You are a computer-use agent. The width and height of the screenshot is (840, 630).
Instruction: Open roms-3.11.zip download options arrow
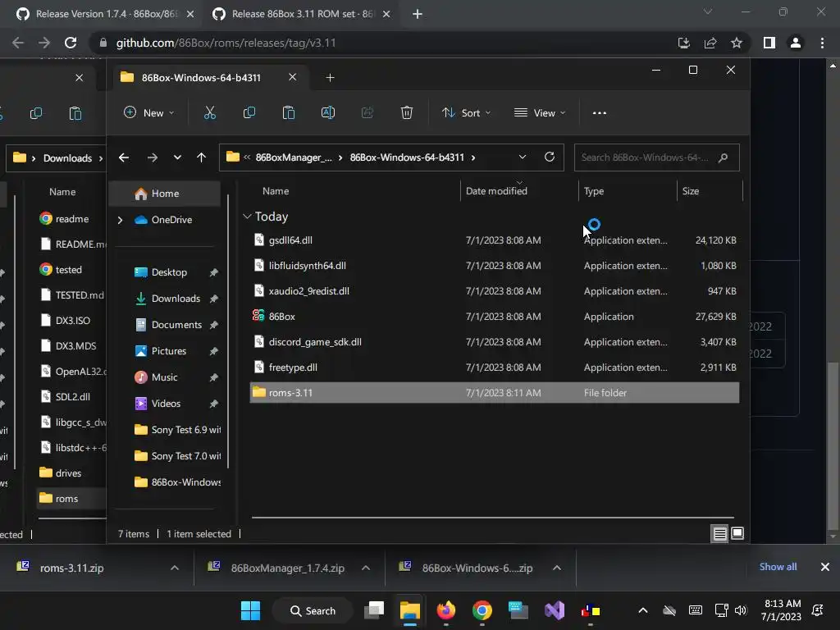point(175,568)
